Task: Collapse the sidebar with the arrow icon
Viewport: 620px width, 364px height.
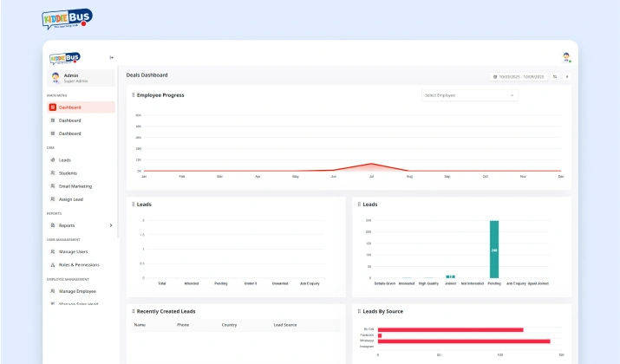Action: point(112,58)
